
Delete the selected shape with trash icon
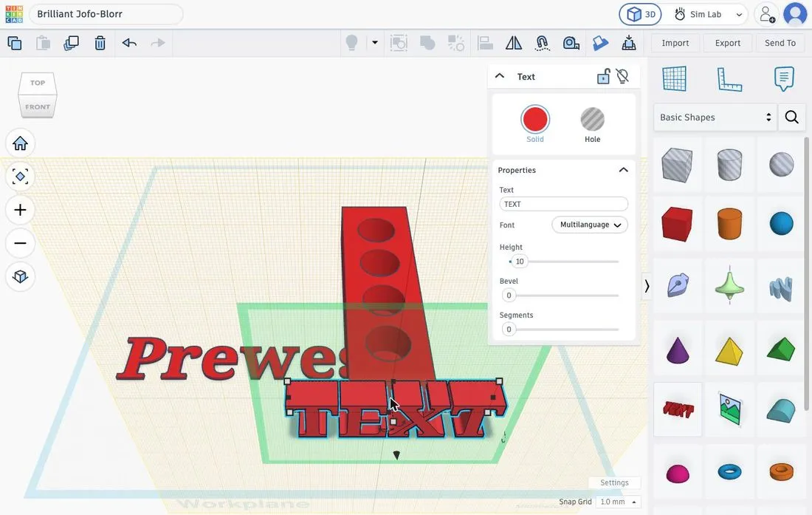point(100,43)
